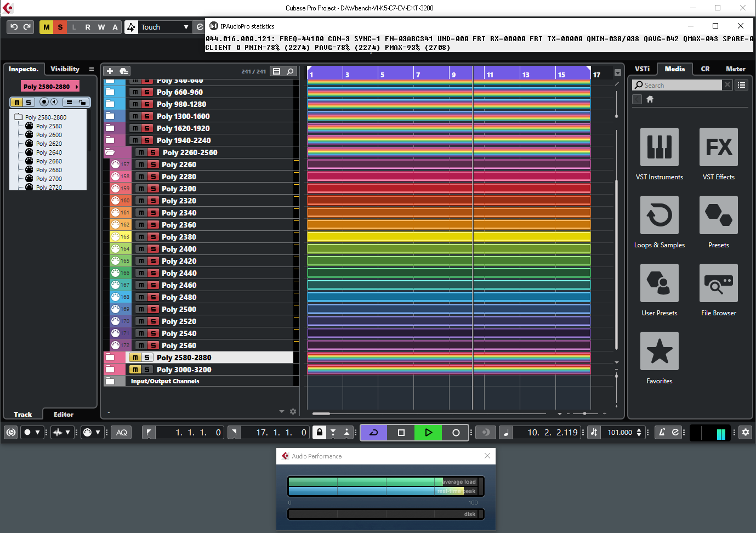Open horizontal zoom presets dropdown arrow
Screen dimensions: 756x533
pyautogui.click(x=559, y=413)
